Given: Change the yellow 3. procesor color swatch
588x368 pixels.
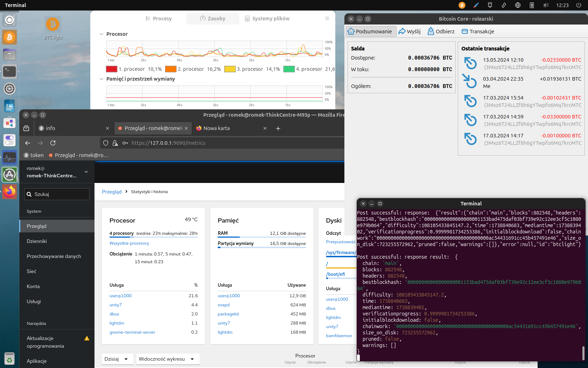Looking at the screenshot, I should (230, 69).
